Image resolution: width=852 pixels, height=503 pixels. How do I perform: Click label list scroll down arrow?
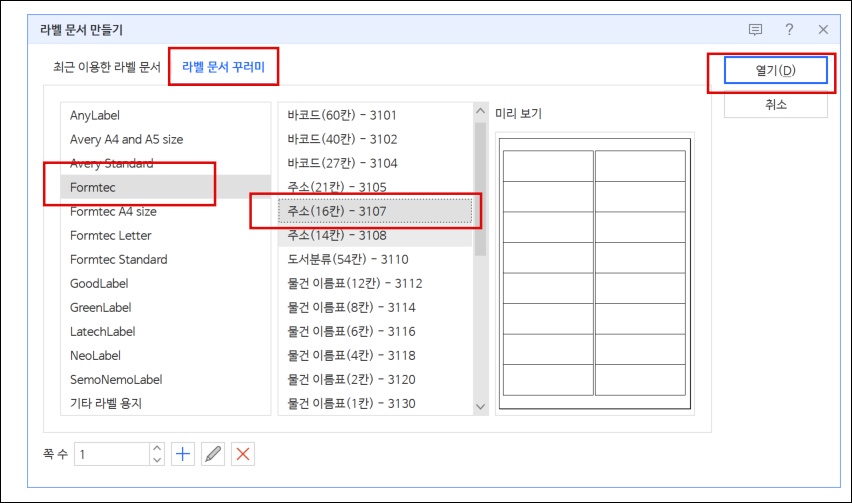480,406
